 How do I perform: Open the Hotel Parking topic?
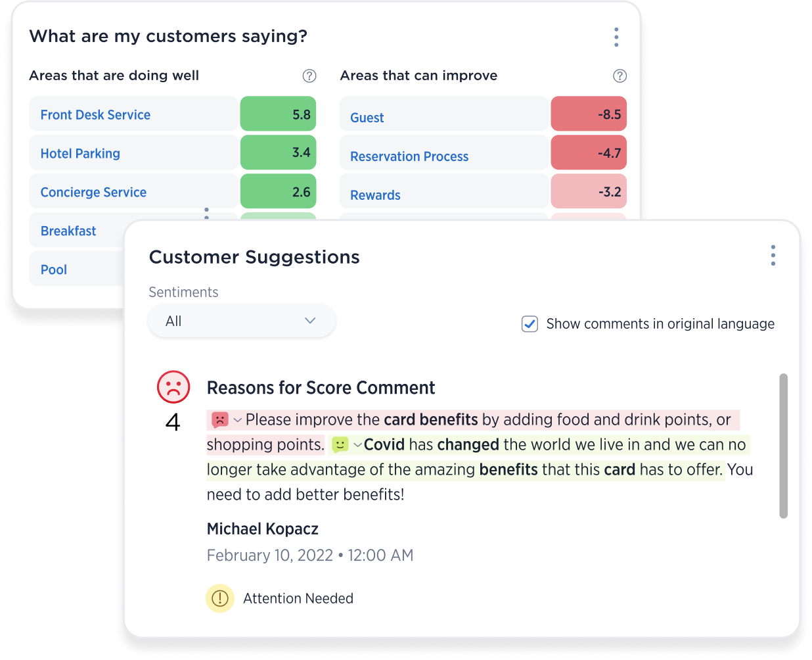pos(80,153)
